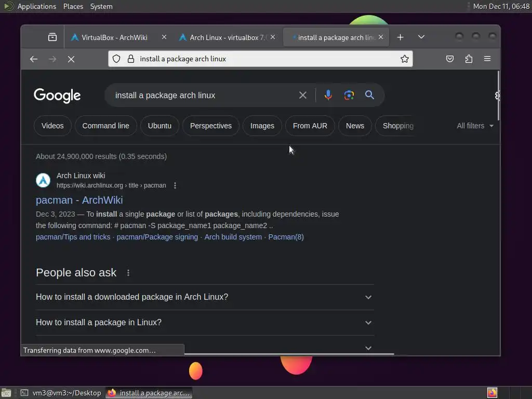The height and width of the screenshot is (399, 532).
Task: List all tabs dropdown arrow
Action: (421, 37)
